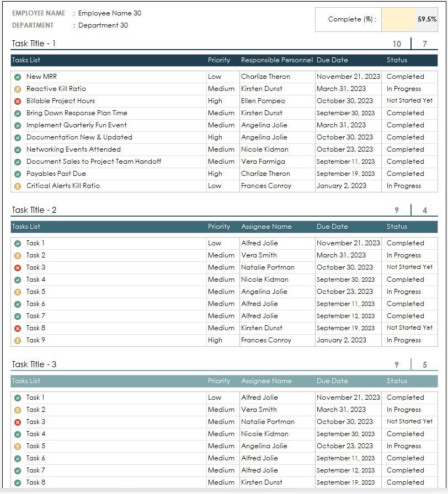Select the red not-started icon beside Task 3
The image size is (448, 494).
pyautogui.click(x=17, y=267)
